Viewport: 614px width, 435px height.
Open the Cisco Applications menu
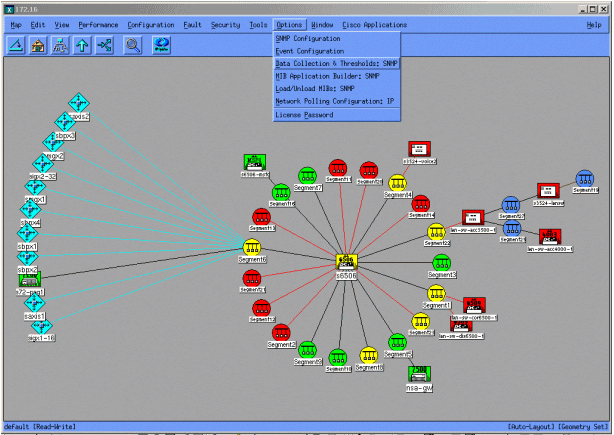[x=375, y=25]
